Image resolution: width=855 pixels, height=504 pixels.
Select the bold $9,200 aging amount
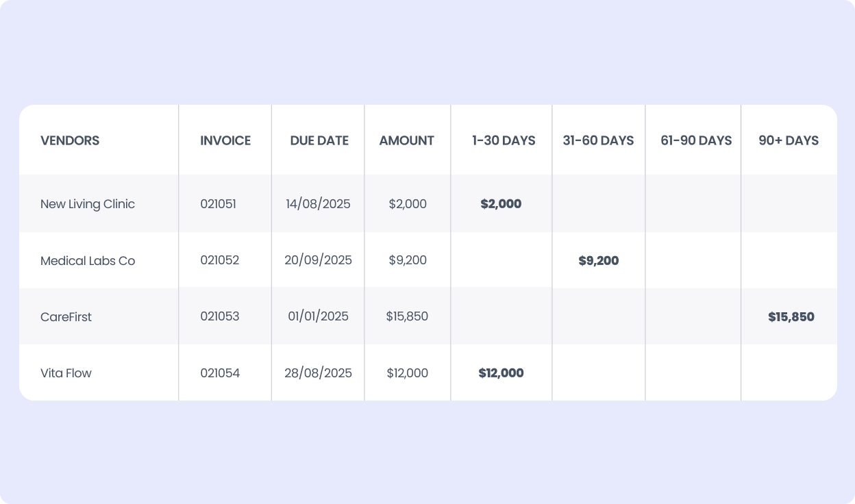tap(598, 261)
